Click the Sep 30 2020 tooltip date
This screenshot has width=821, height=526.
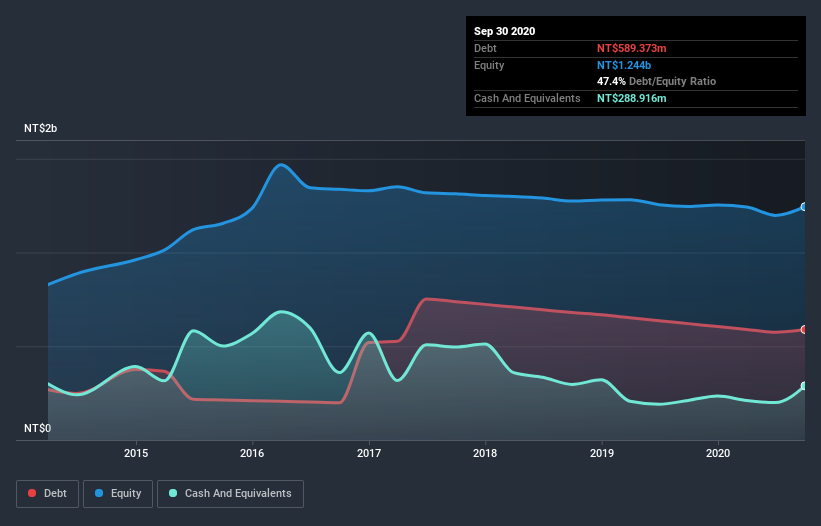tap(504, 31)
